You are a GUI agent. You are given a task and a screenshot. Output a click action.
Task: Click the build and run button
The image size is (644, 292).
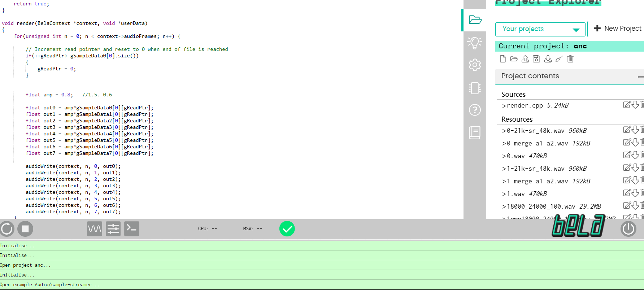click(x=7, y=229)
